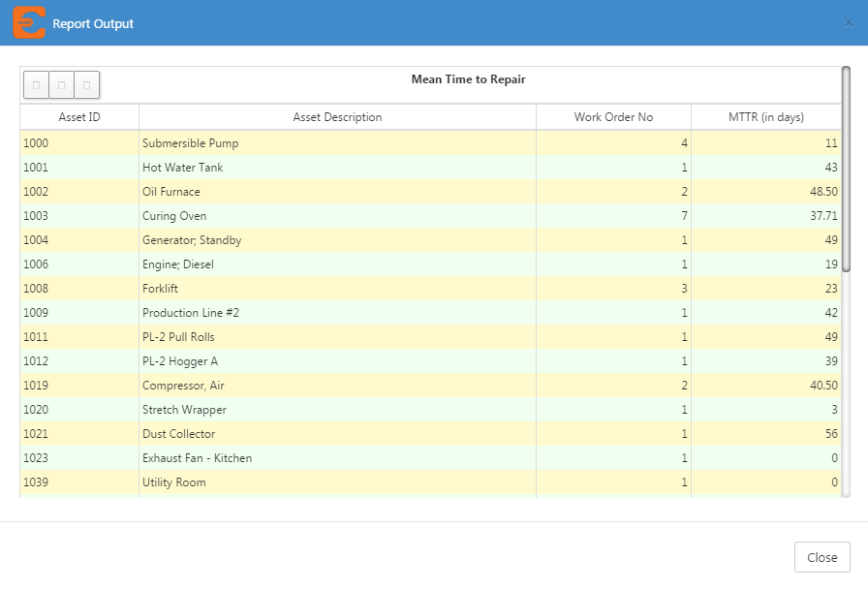Click asset ID 1012

point(36,361)
